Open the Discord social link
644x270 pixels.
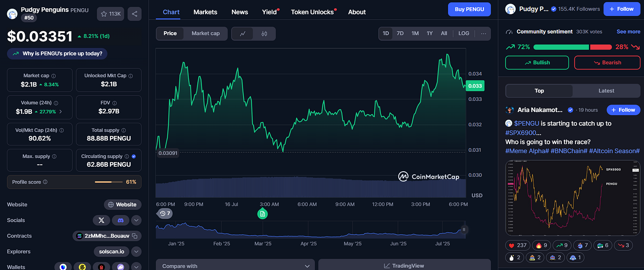pyautogui.click(x=121, y=220)
